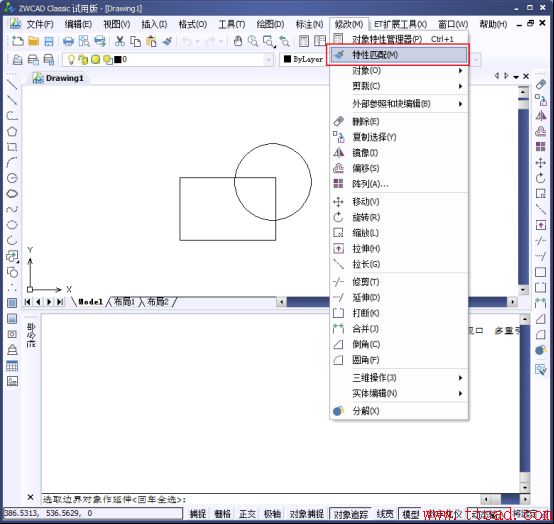
Task: Toggle the 正交 ortho mode status button
Action: coord(247,514)
